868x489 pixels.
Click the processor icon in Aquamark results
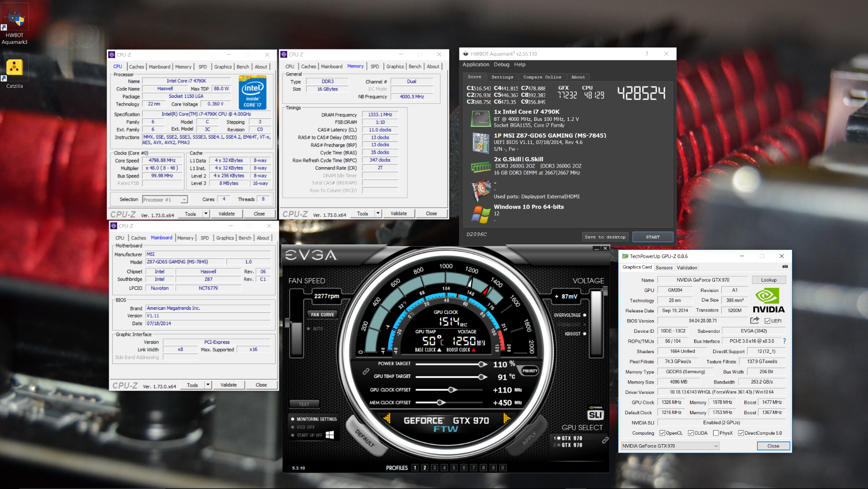pos(481,119)
